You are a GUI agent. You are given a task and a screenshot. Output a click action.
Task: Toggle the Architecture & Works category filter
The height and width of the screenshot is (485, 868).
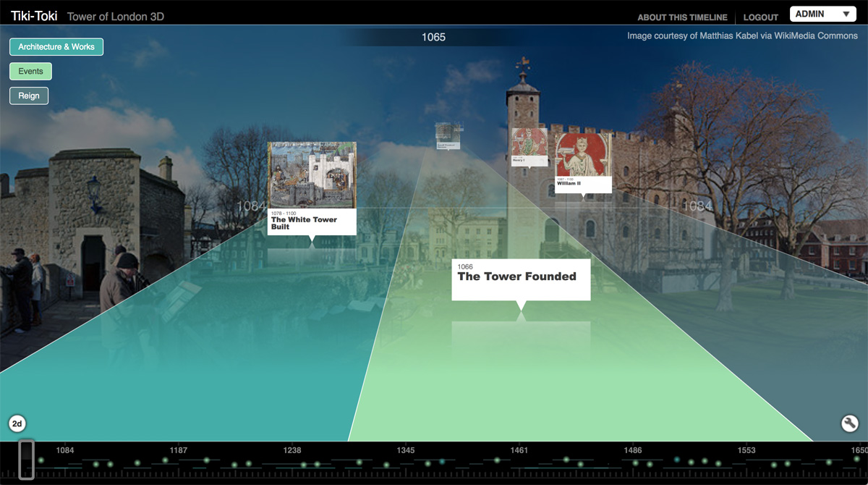click(x=56, y=46)
